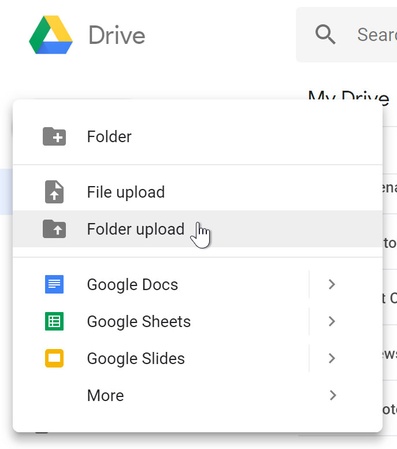Click the Google Drive logo icon
Image resolution: width=397 pixels, height=449 pixels.
[x=51, y=35]
